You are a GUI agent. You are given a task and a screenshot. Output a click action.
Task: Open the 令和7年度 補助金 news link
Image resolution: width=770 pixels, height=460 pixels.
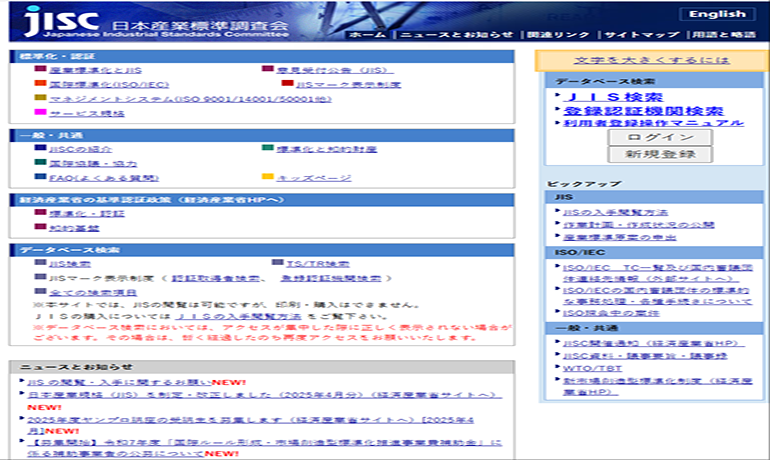tap(265, 448)
